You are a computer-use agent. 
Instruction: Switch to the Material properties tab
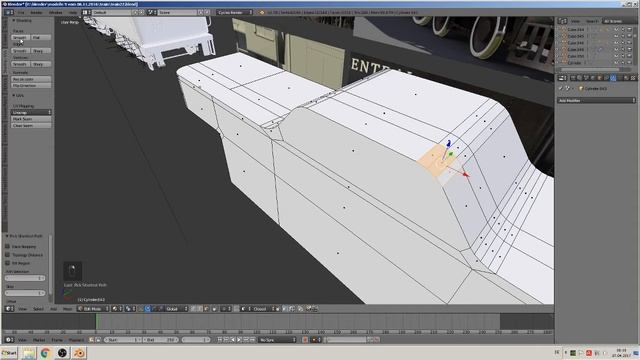pyautogui.click(x=626, y=78)
